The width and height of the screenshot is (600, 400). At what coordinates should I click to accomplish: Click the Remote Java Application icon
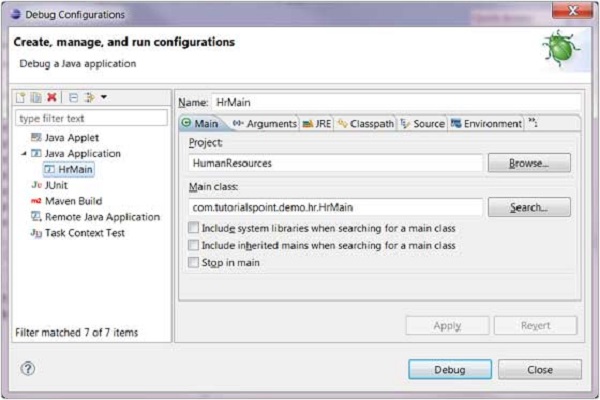pos(36,217)
